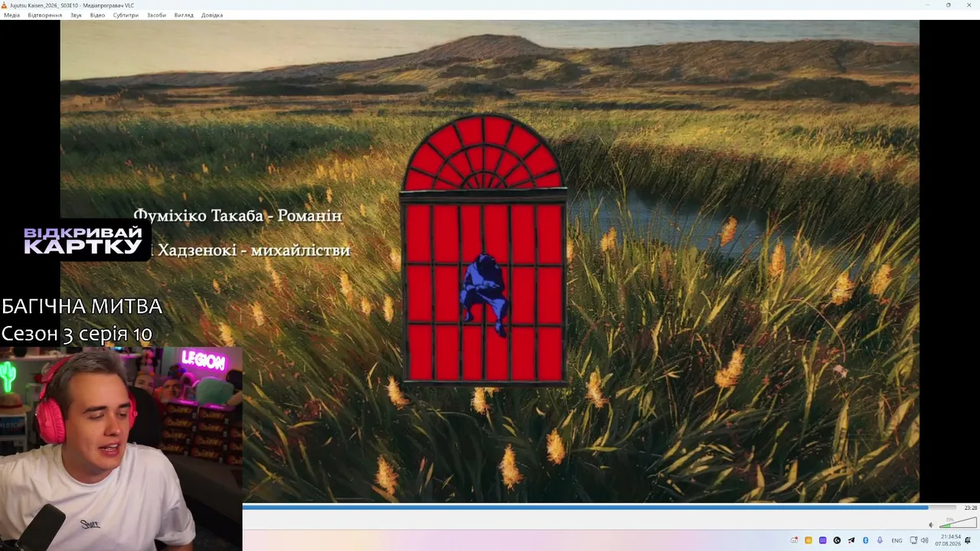Mute audio with the VLC speaker icon
This screenshot has height=551, width=980.
tap(931, 525)
